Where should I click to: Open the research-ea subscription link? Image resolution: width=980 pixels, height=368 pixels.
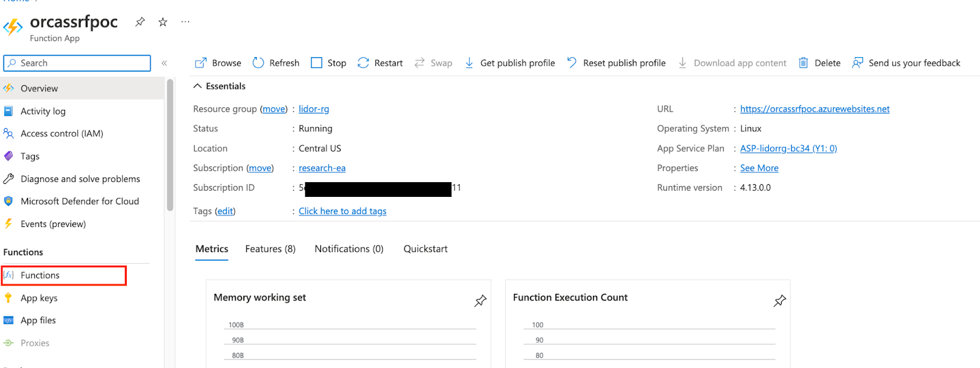pos(322,168)
